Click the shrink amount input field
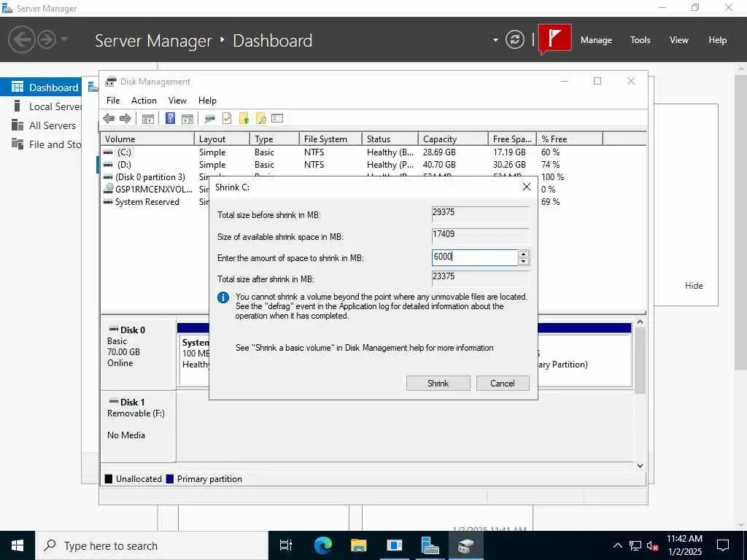This screenshot has height=560, width=747. pos(474,257)
